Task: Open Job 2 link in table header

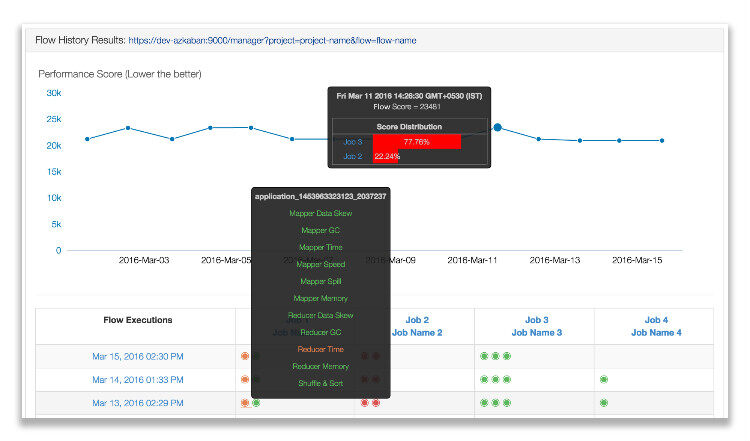Action: point(417,320)
